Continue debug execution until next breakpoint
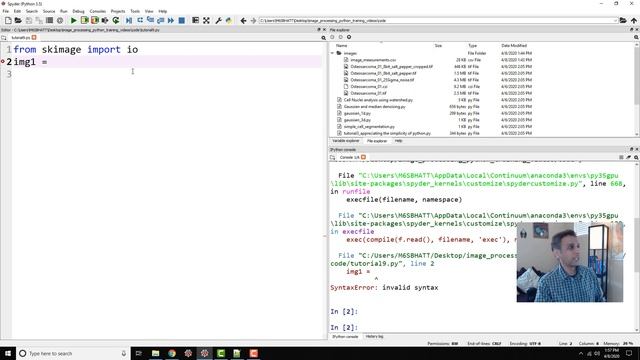Screen dimensions: 640x360 pyautogui.click(x=171, y=20)
